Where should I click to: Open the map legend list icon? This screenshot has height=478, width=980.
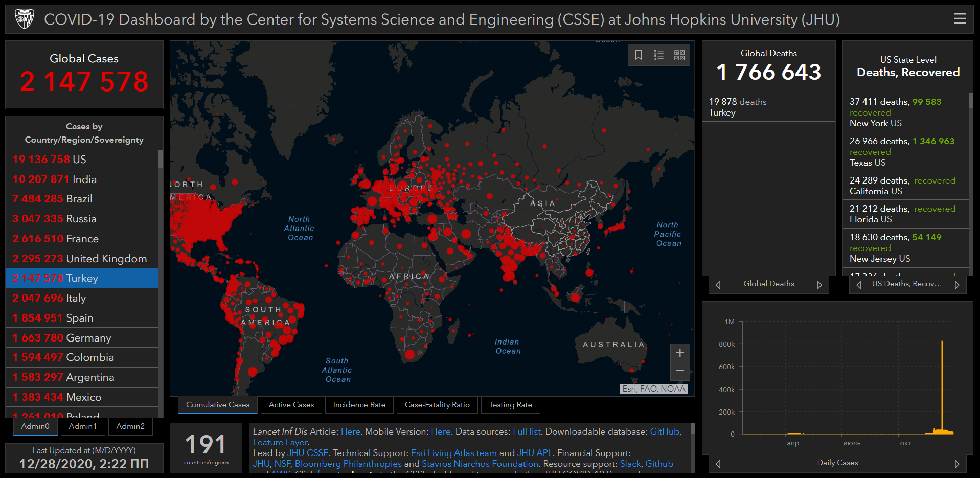659,55
